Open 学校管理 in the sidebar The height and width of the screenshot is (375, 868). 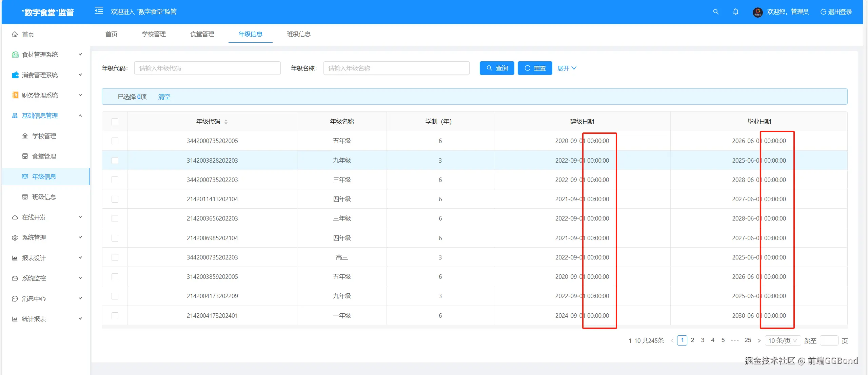coord(44,136)
